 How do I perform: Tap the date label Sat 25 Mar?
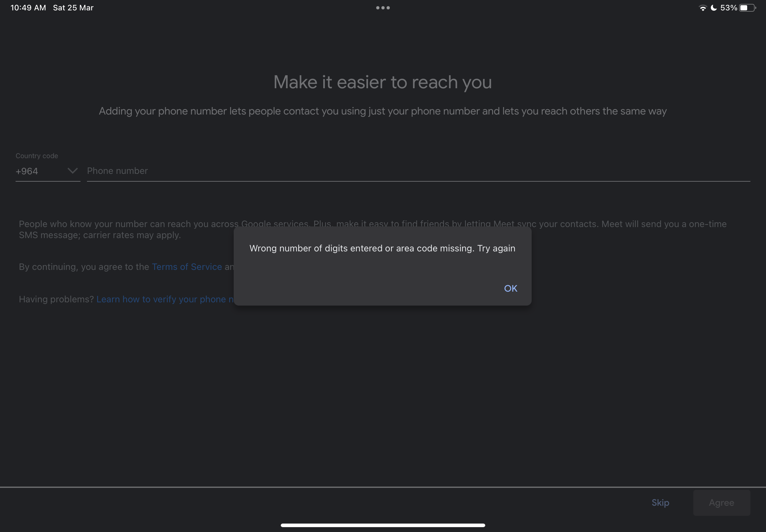(73, 7)
